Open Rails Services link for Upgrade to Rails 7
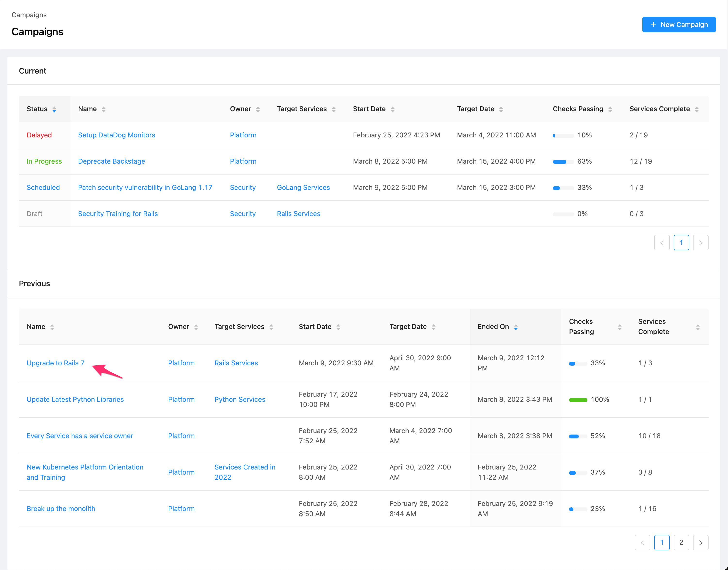728x570 pixels. coord(236,363)
